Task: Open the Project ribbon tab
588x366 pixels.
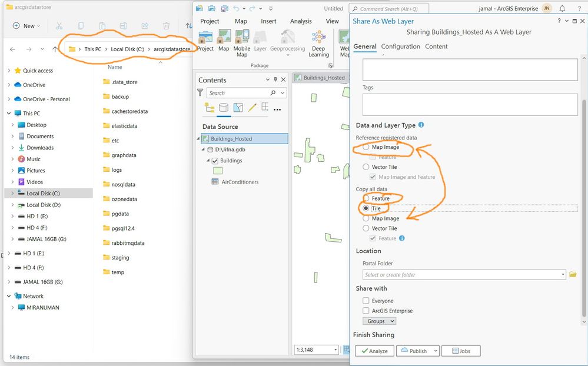Action: click(210, 21)
